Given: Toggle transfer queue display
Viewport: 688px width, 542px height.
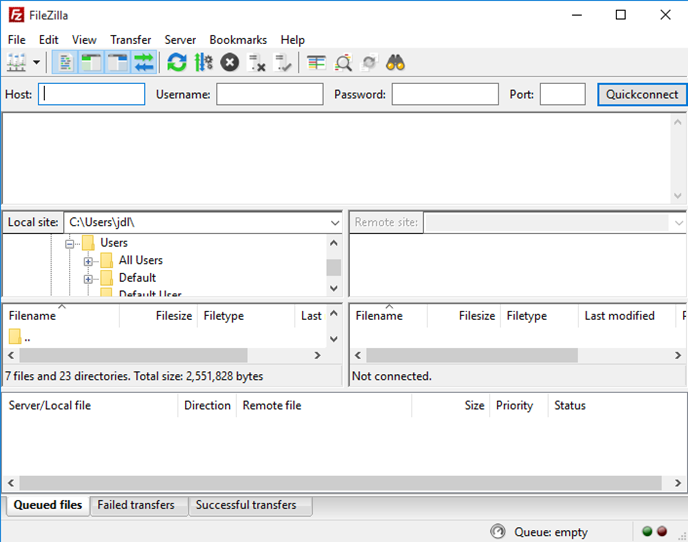Looking at the screenshot, I should coord(144,62).
